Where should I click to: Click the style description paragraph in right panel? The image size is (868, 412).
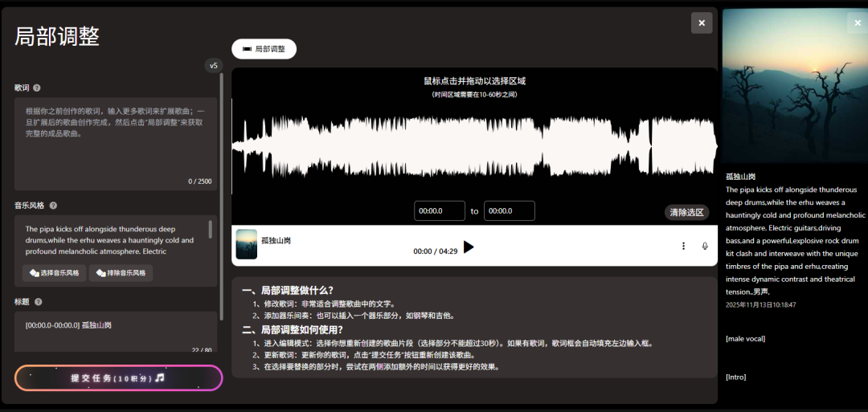coord(795,241)
